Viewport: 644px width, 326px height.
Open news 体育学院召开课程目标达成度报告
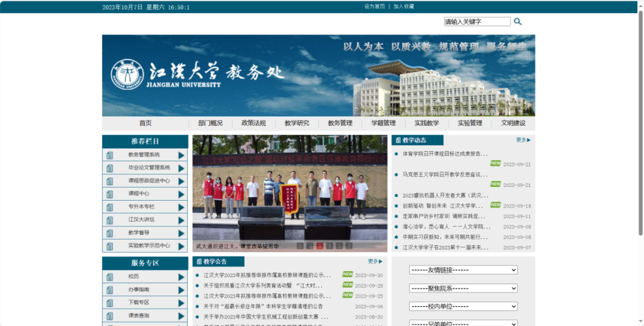445,154
